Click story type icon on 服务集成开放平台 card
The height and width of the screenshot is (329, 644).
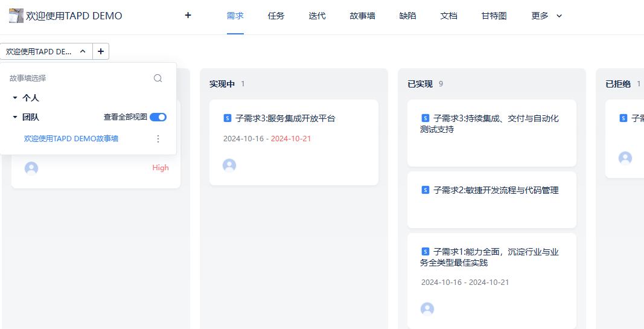[228, 118]
